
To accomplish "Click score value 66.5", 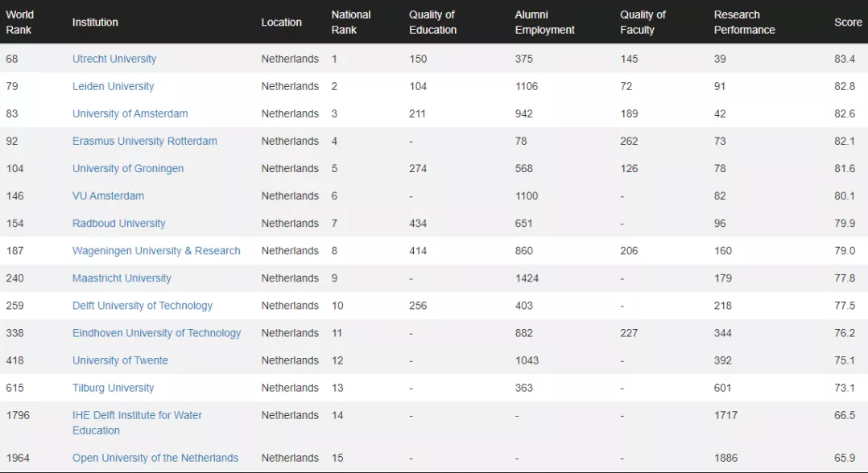I will click(845, 415).
